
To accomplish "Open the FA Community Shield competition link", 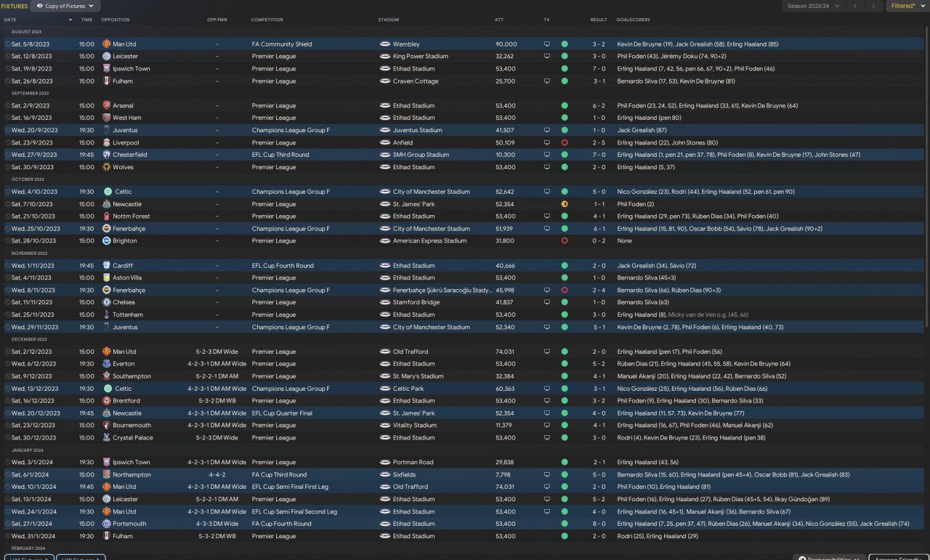I will click(282, 44).
